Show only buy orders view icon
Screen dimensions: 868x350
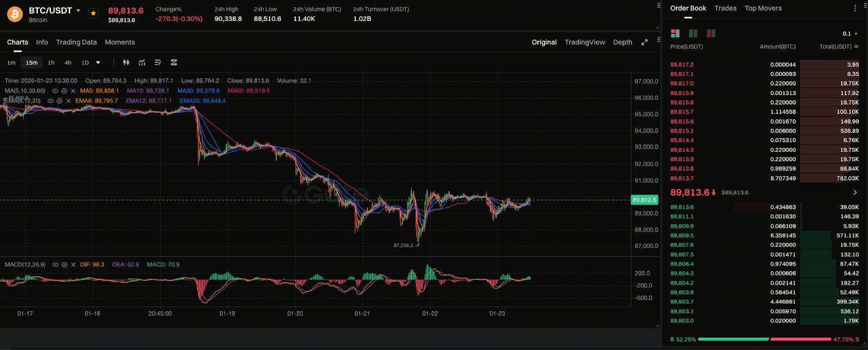(x=693, y=34)
